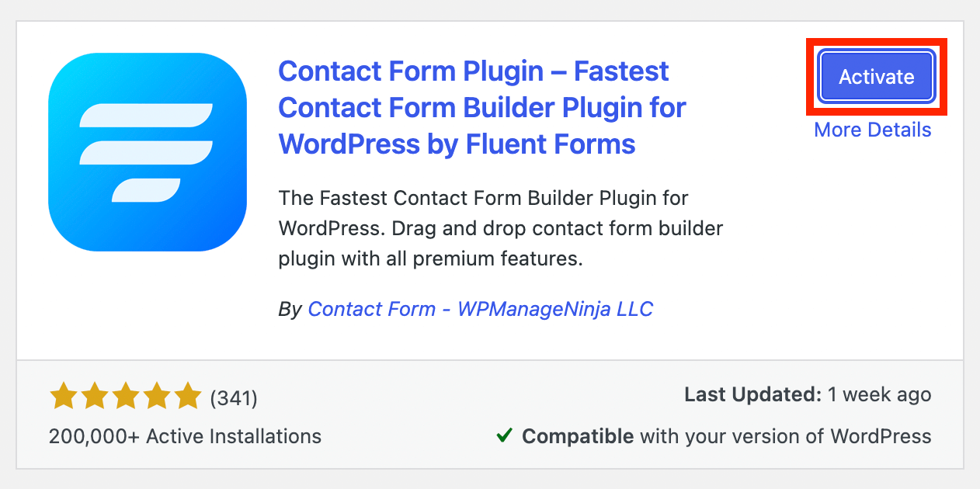980x489 pixels.
Task: Select the star rating control
Action: (124, 395)
